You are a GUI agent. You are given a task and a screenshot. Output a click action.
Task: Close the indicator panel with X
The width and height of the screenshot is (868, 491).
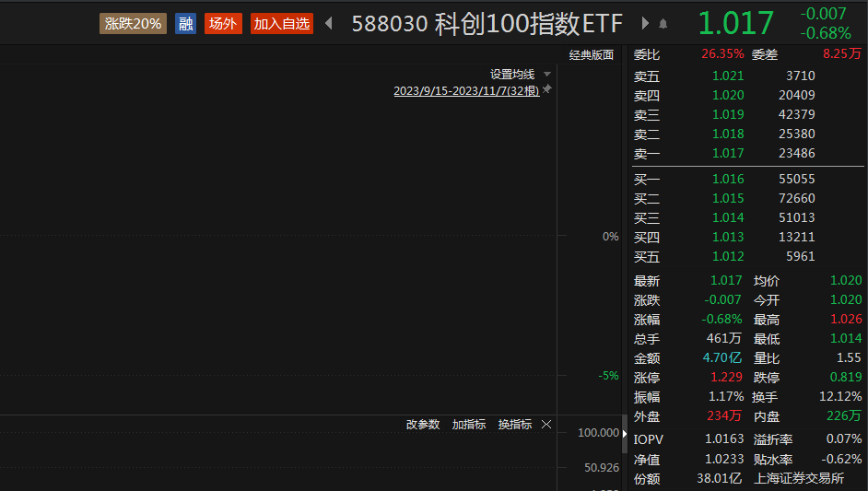tap(546, 425)
